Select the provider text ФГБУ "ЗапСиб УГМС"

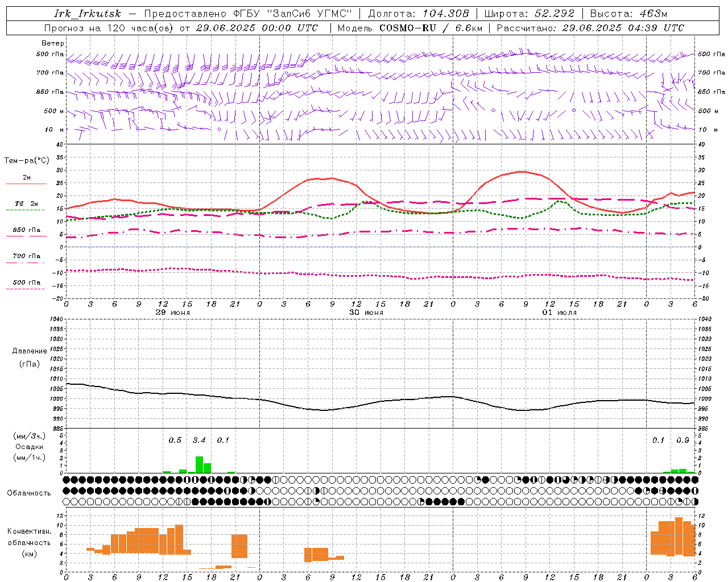pyautogui.click(x=293, y=14)
